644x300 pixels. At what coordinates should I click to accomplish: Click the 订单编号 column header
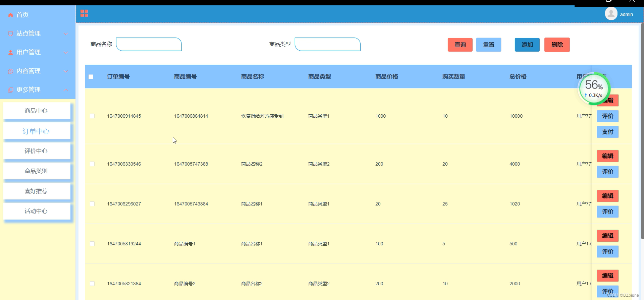118,77
